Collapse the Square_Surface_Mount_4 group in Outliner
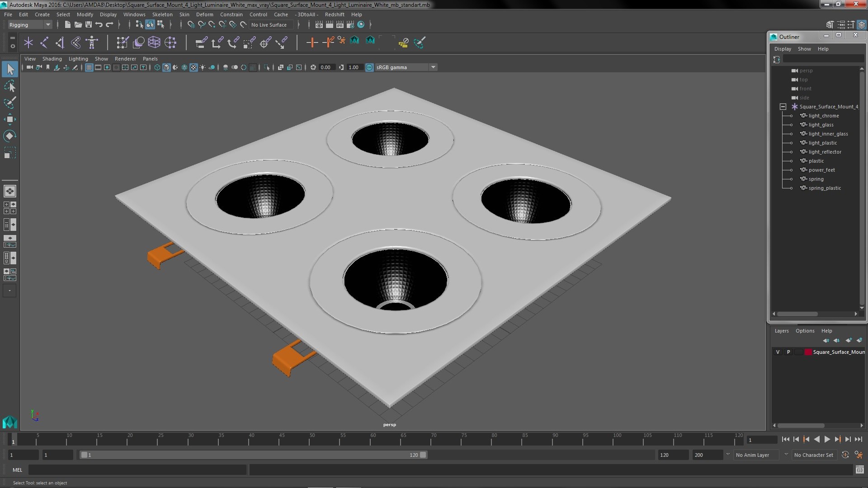 (783, 107)
